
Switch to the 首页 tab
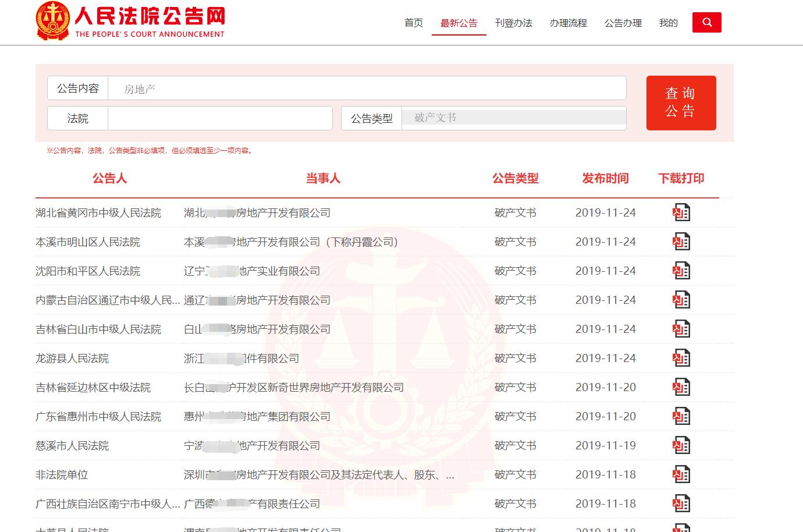[413, 23]
